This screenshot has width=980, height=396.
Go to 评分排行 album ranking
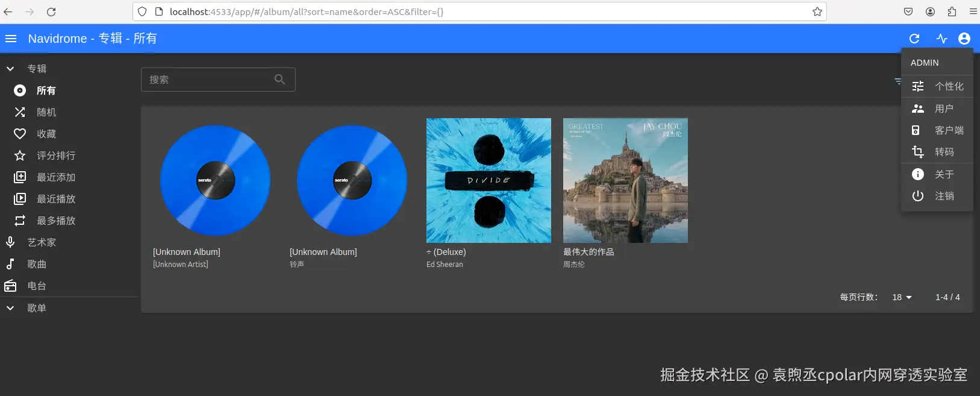tap(69, 156)
